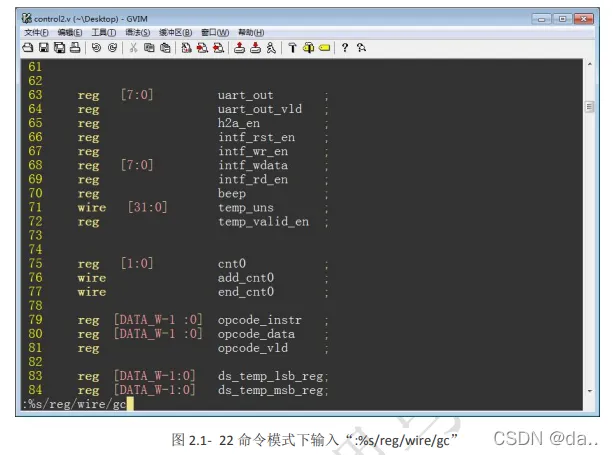
Task: Open the 缓冲区(B) Buffers menu
Action: pos(176,32)
